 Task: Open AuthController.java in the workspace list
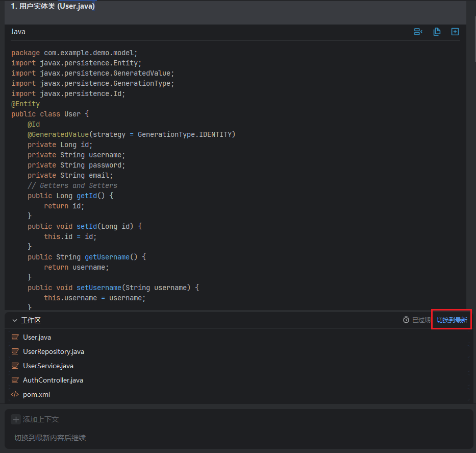[x=53, y=380]
